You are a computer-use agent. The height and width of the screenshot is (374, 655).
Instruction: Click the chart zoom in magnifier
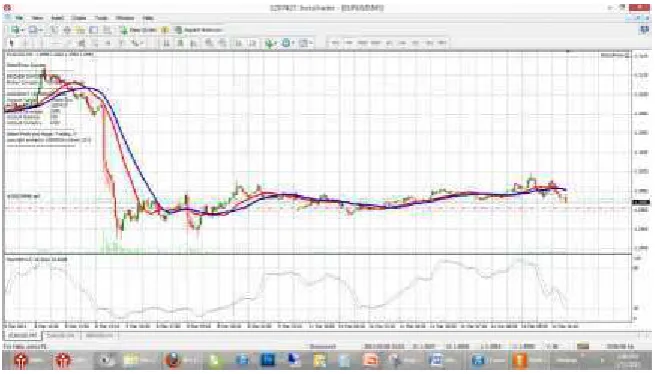pos(209,43)
